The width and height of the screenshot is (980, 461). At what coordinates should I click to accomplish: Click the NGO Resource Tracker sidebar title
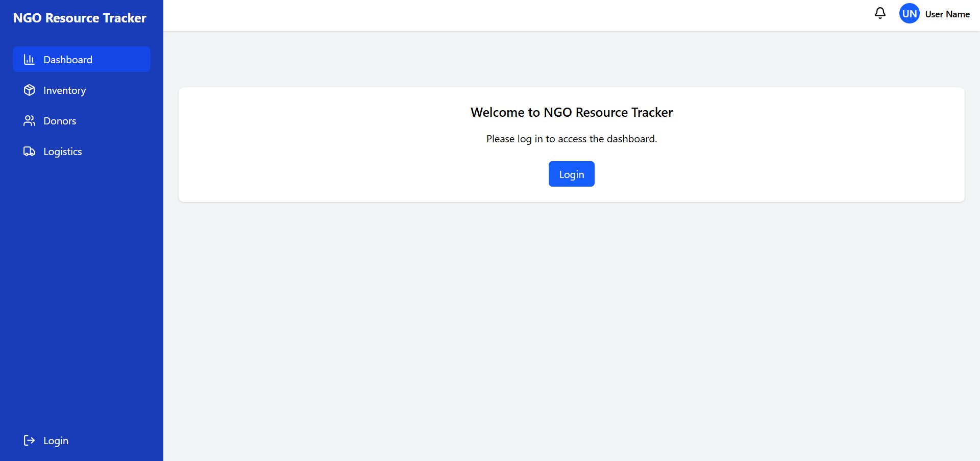pos(80,18)
